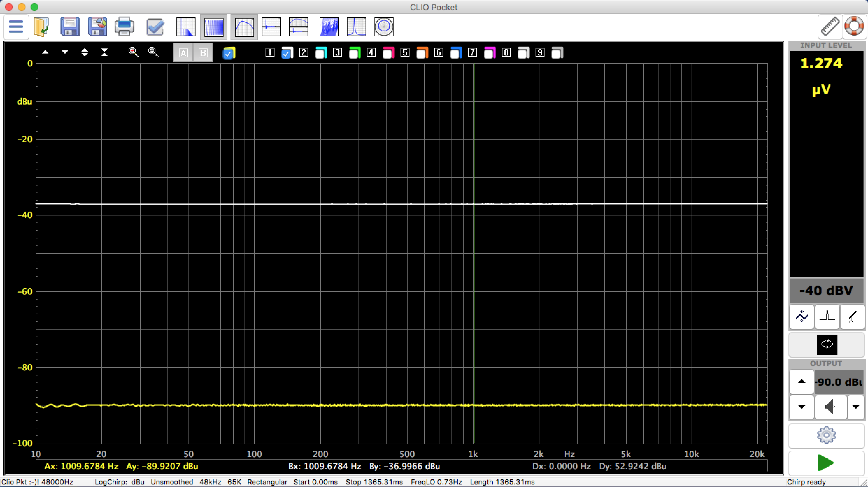Open the FFT analyzer measurement icon
This screenshot has width=868, height=487.
tap(186, 27)
